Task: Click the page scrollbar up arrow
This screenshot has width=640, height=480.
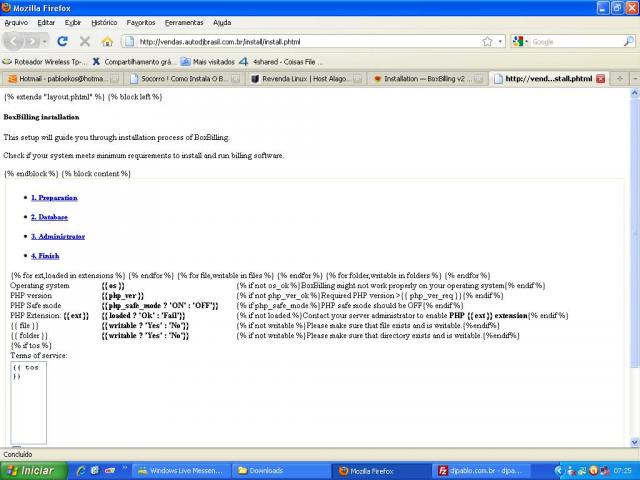Action: (635, 93)
